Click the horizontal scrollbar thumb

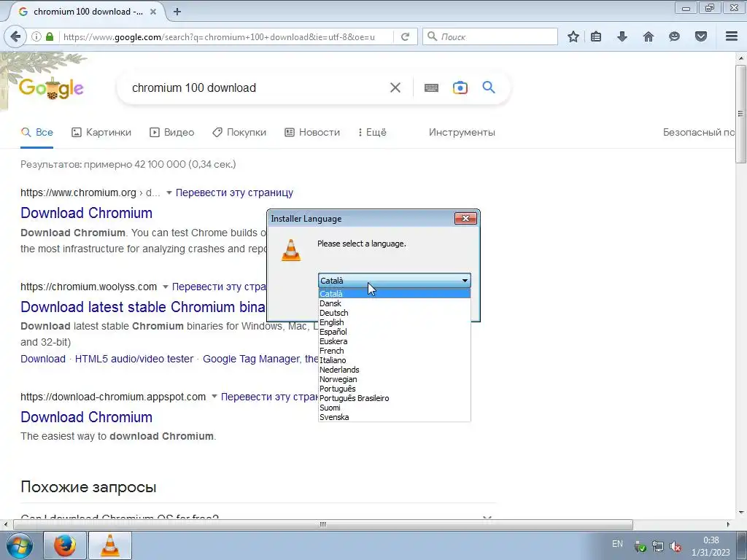pos(323,524)
